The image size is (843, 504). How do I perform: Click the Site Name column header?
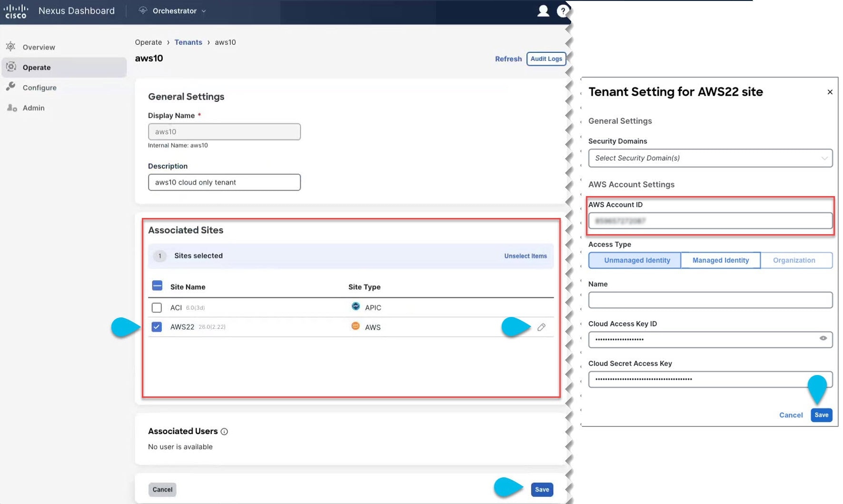(188, 287)
